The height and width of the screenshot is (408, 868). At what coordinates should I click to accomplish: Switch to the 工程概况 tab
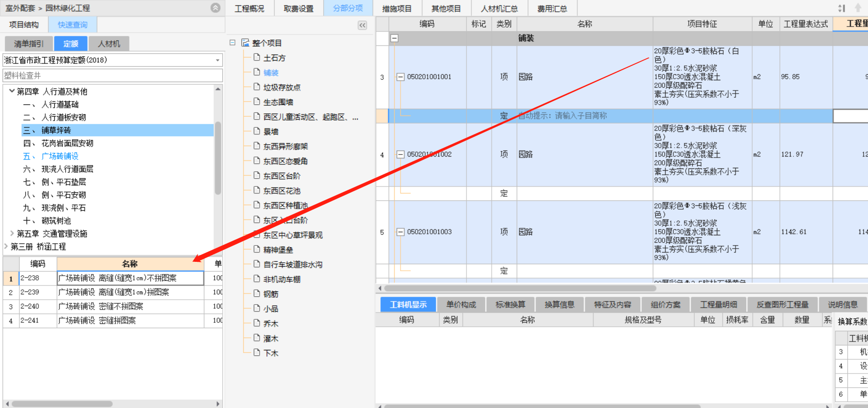coord(249,8)
